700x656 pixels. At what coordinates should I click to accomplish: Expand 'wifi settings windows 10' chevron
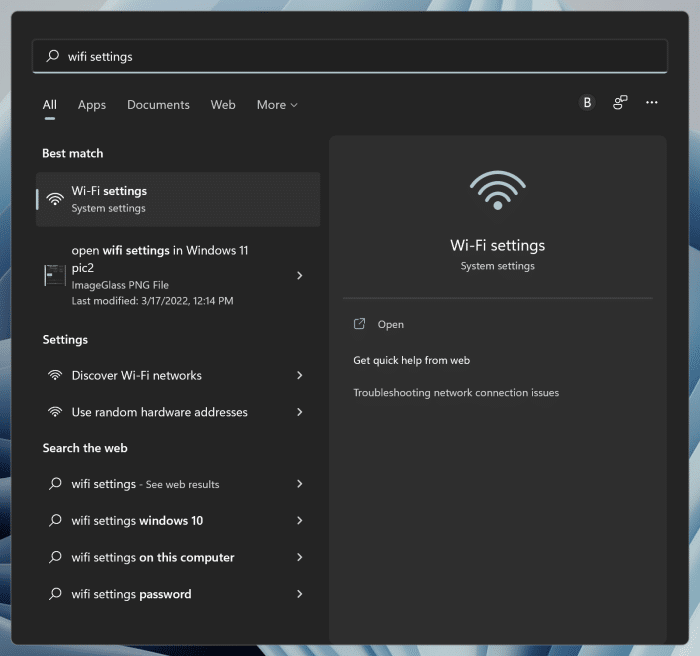(300, 521)
